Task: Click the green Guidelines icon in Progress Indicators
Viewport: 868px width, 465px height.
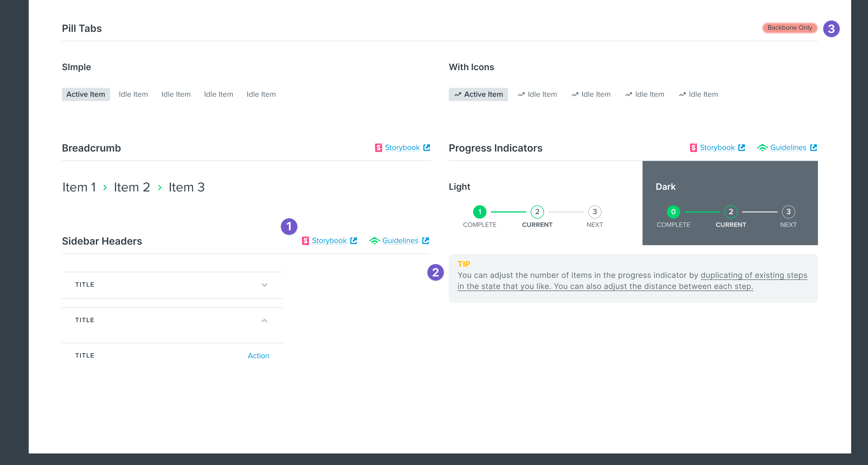Action: pyautogui.click(x=762, y=148)
